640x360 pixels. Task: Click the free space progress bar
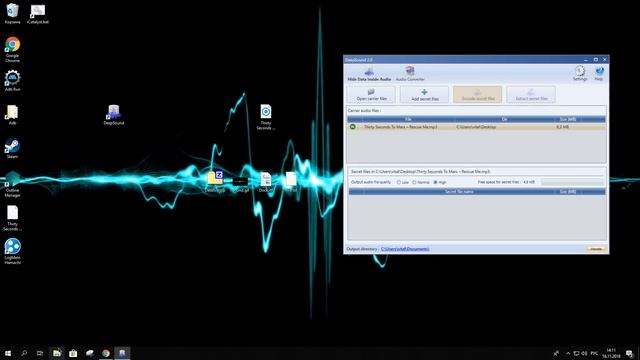tap(573, 182)
